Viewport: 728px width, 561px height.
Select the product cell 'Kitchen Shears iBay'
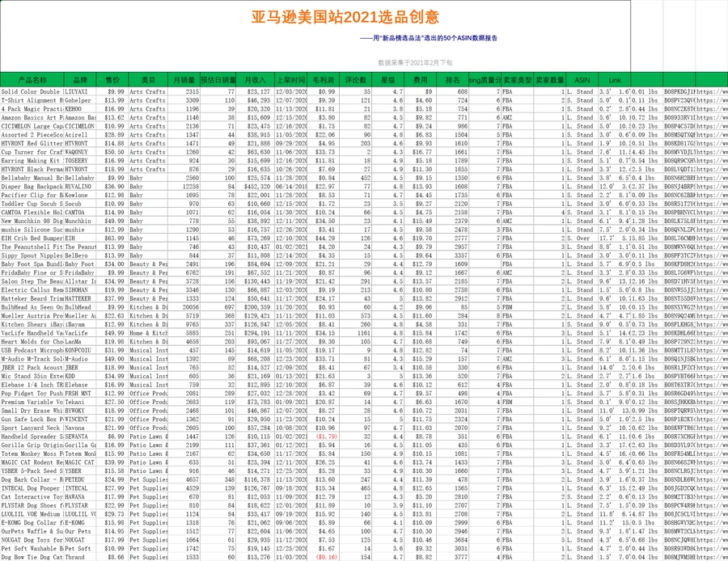point(32,324)
